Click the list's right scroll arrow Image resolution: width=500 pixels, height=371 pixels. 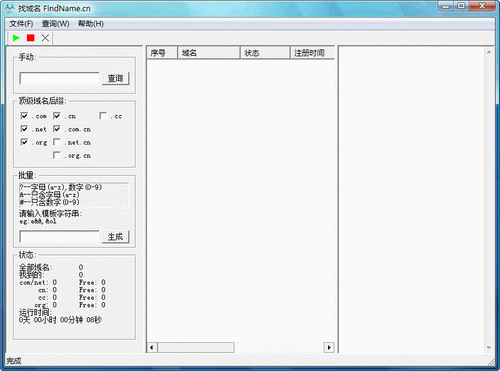click(329, 347)
